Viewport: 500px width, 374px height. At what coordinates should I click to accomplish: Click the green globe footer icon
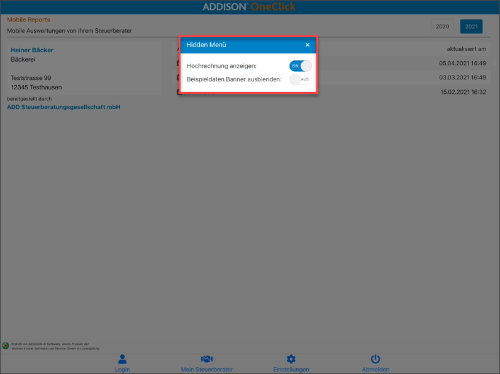[x=5, y=346]
